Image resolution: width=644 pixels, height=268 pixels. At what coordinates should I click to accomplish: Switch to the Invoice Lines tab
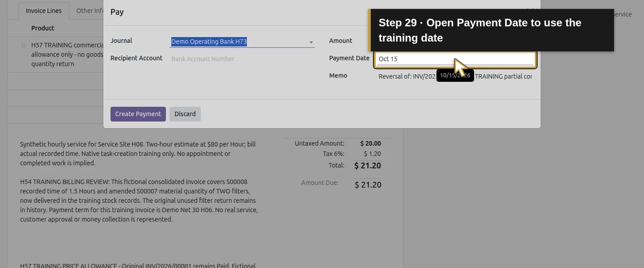coord(44,11)
